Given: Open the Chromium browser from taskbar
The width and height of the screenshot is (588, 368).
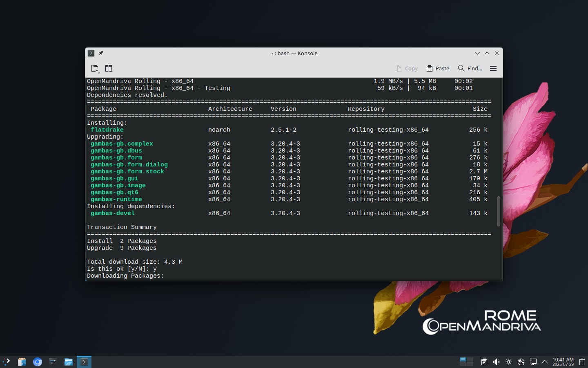Looking at the screenshot, I should click(x=38, y=362).
